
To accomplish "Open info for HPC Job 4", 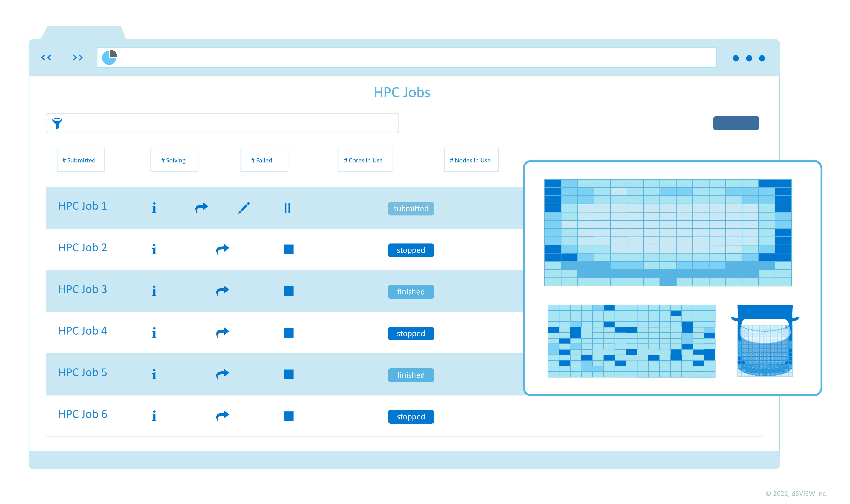I will point(154,333).
